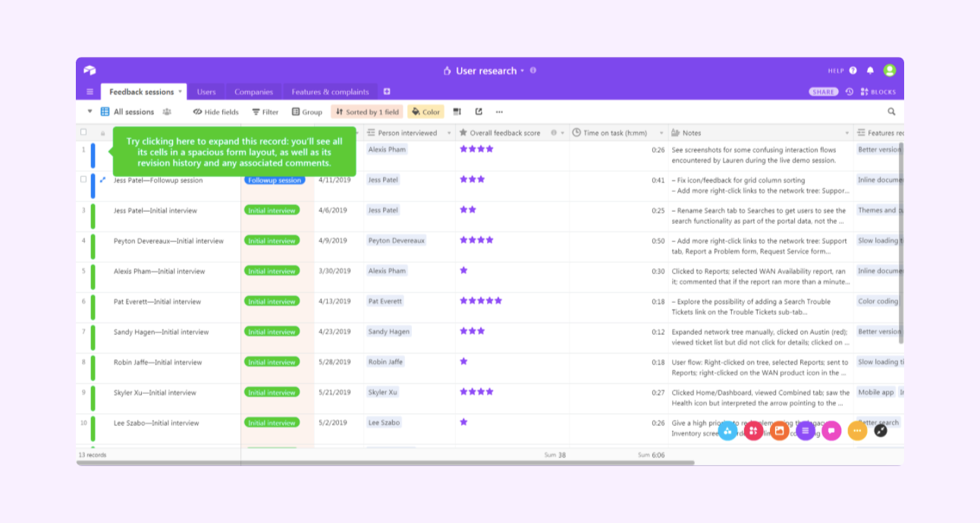Click the purple list floating button
980x523 pixels.
pos(806,430)
